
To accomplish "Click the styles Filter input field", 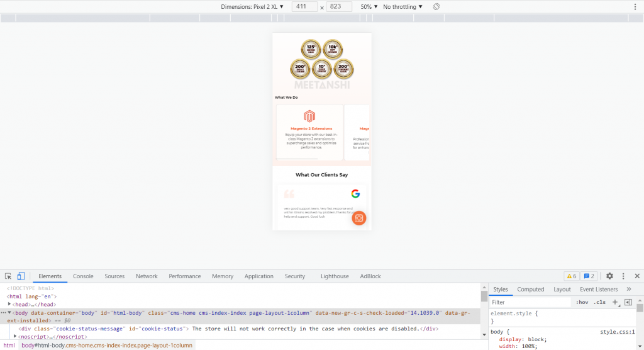I will pyautogui.click(x=528, y=302).
